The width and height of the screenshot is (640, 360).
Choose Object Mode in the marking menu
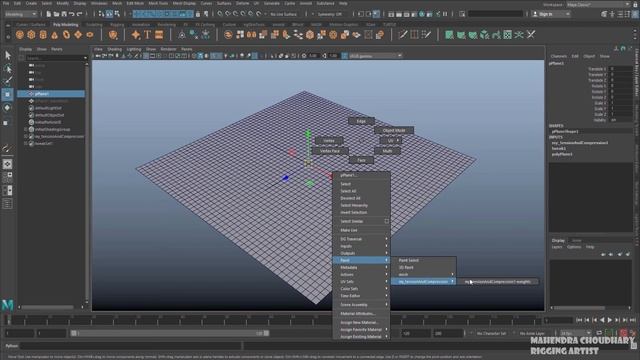click(394, 130)
